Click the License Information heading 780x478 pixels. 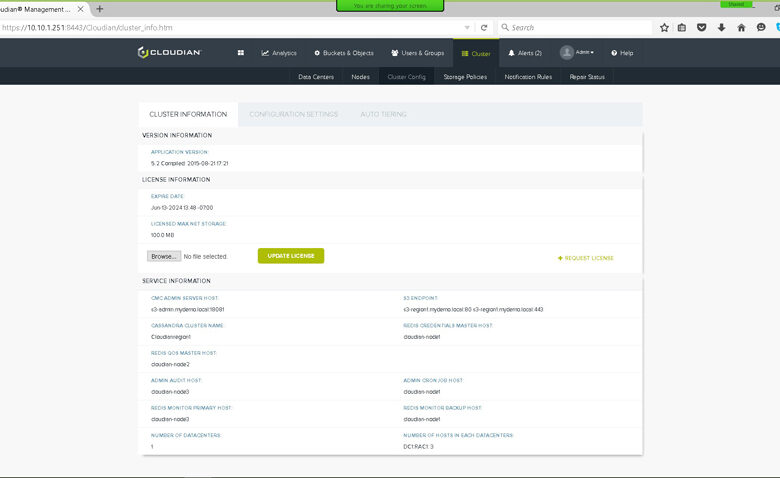coord(176,180)
